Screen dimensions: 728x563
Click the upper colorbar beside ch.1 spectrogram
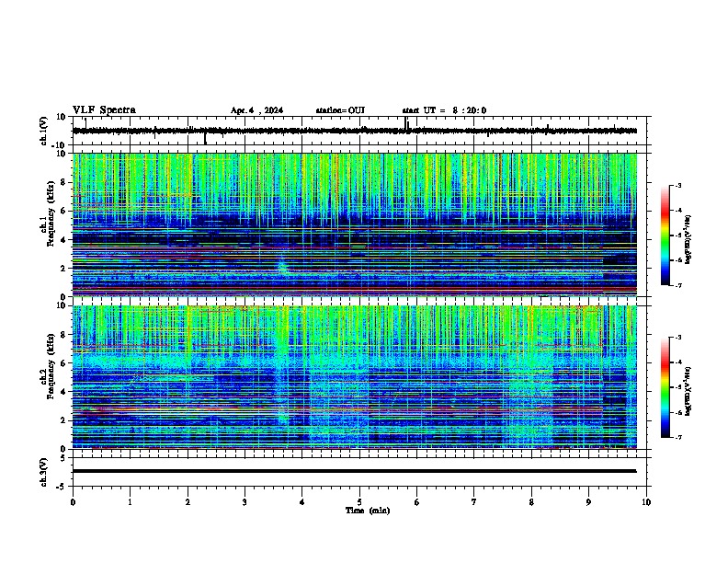pyautogui.click(x=665, y=236)
